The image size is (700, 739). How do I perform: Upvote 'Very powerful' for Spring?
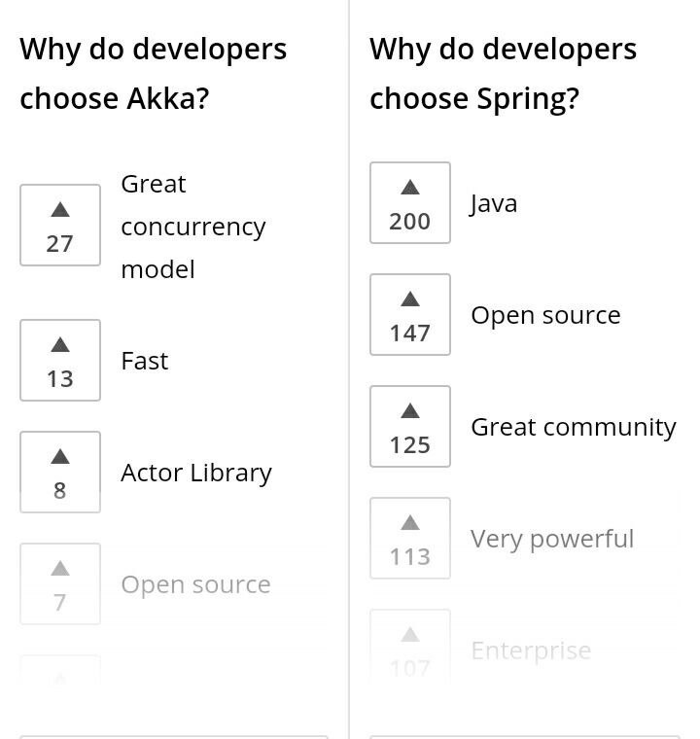click(x=410, y=539)
